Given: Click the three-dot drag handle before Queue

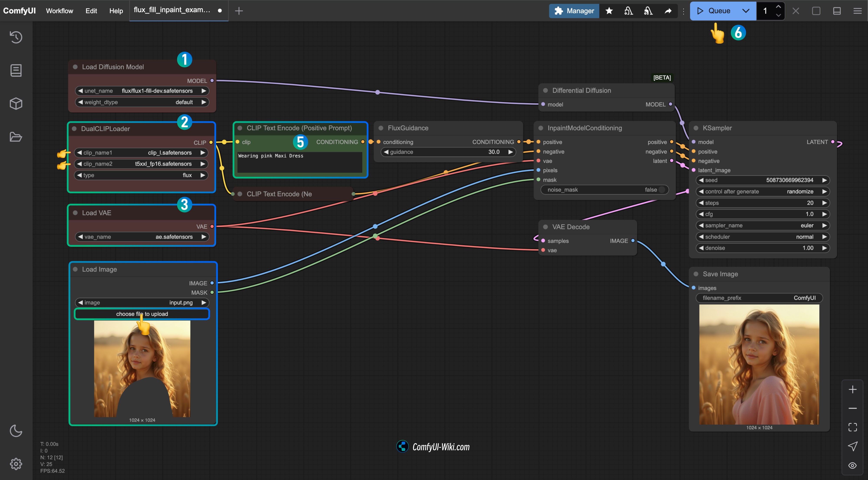Looking at the screenshot, I should click(x=684, y=11).
